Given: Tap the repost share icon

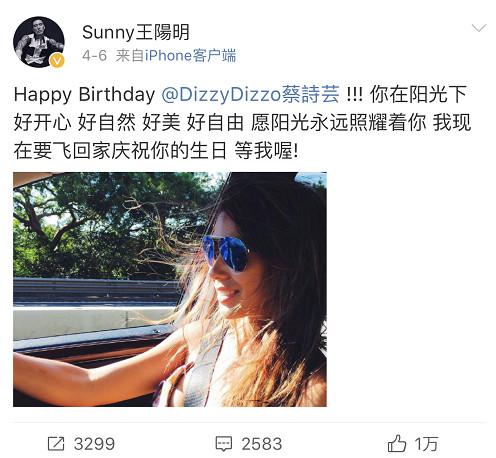Looking at the screenshot, I should pyautogui.click(x=56, y=444).
